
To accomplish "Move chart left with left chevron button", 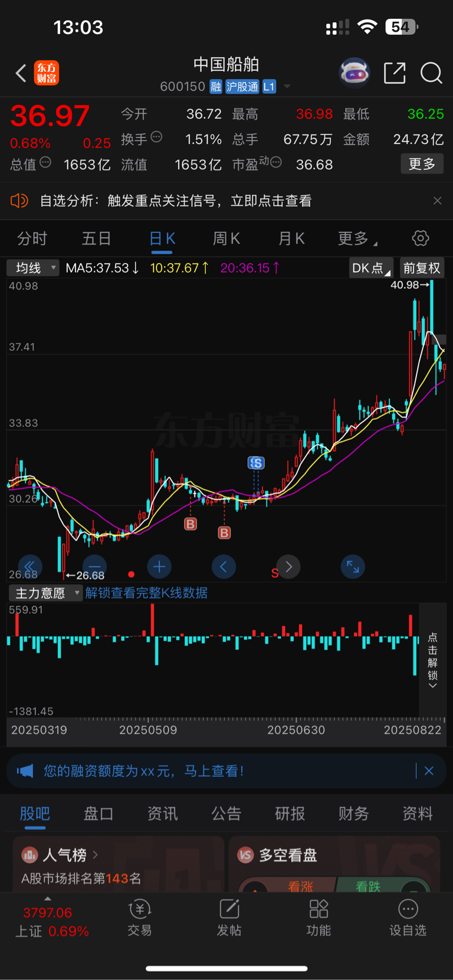I will coord(224,567).
